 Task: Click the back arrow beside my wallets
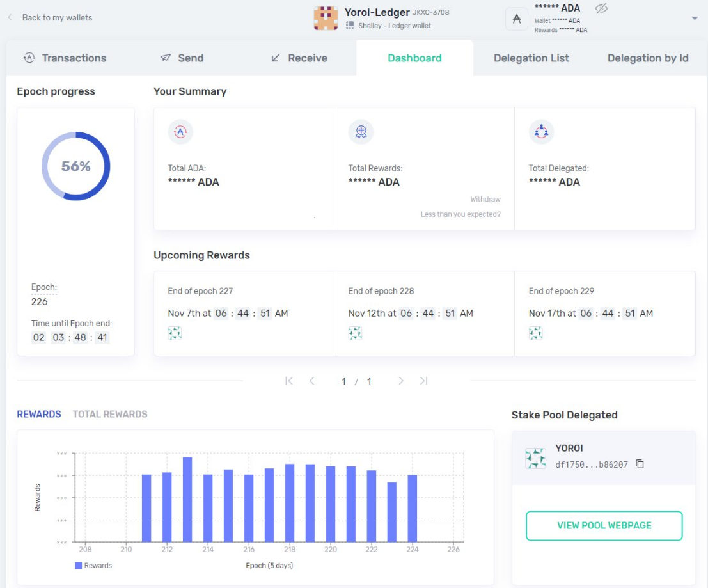coord(10,17)
